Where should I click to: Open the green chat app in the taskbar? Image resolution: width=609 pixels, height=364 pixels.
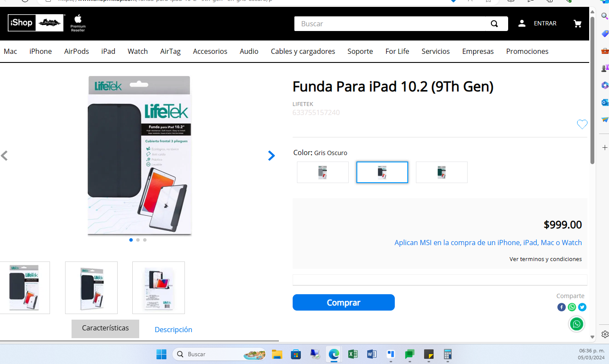[409, 354]
